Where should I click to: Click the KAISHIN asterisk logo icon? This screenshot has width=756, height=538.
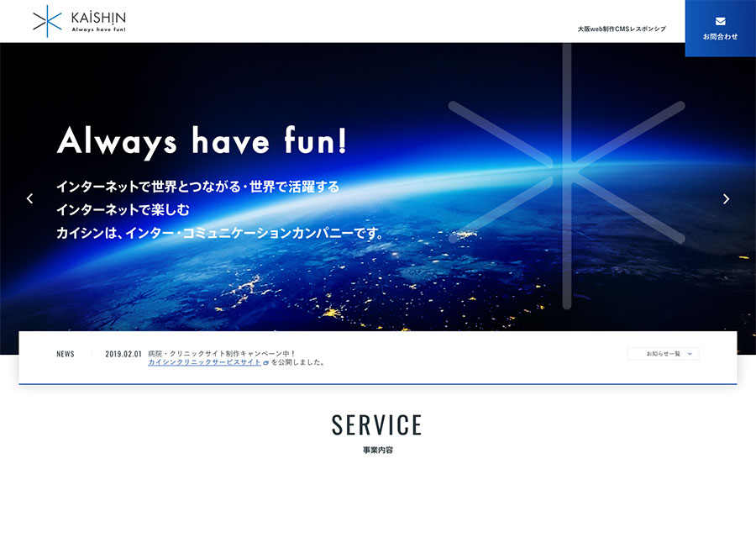[x=47, y=21]
